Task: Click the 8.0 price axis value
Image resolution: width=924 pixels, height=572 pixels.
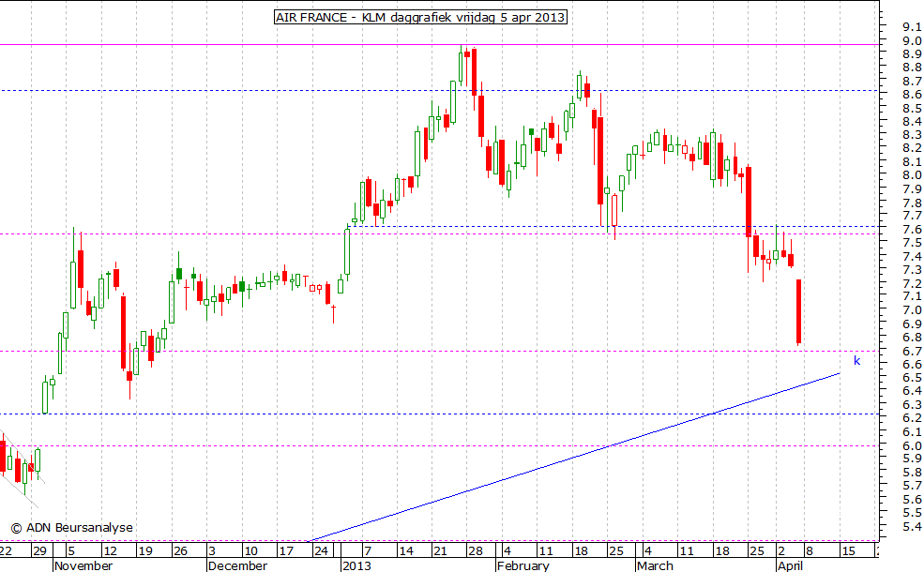Action: pyautogui.click(x=911, y=175)
